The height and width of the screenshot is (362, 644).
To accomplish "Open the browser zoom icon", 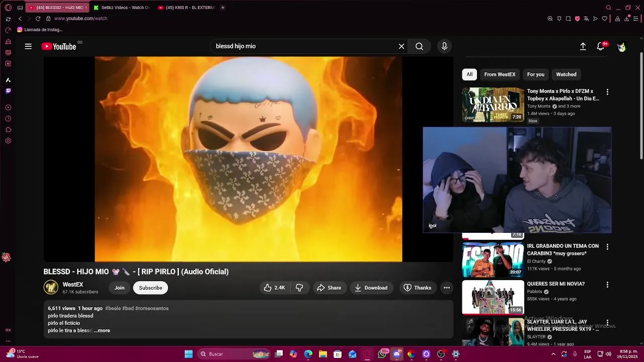I will pos(550,19).
